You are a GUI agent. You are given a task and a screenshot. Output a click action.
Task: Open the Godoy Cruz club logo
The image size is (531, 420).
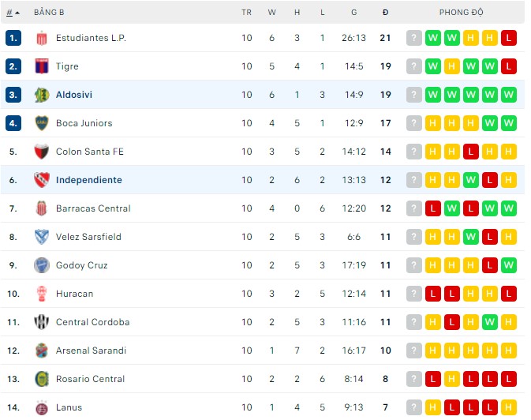(x=42, y=265)
